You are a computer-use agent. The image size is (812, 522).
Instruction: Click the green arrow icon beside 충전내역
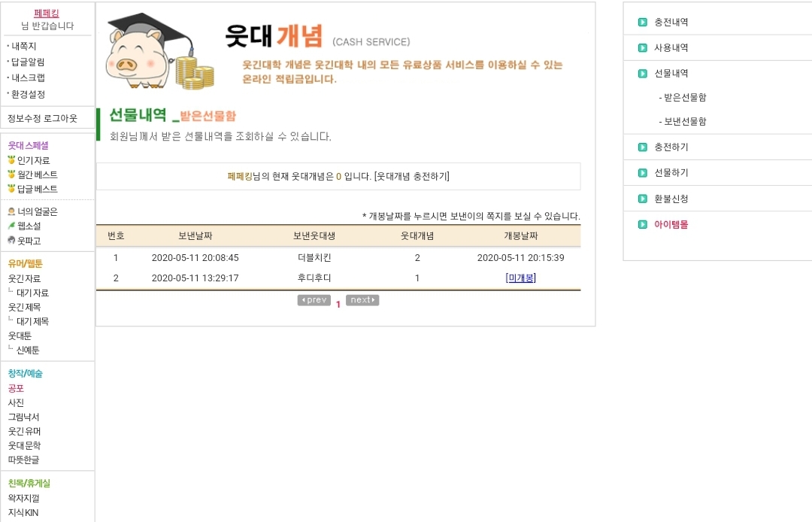coord(643,23)
